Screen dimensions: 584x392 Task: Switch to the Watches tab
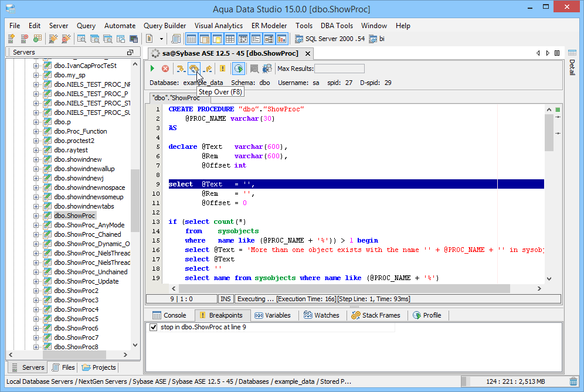321,315
